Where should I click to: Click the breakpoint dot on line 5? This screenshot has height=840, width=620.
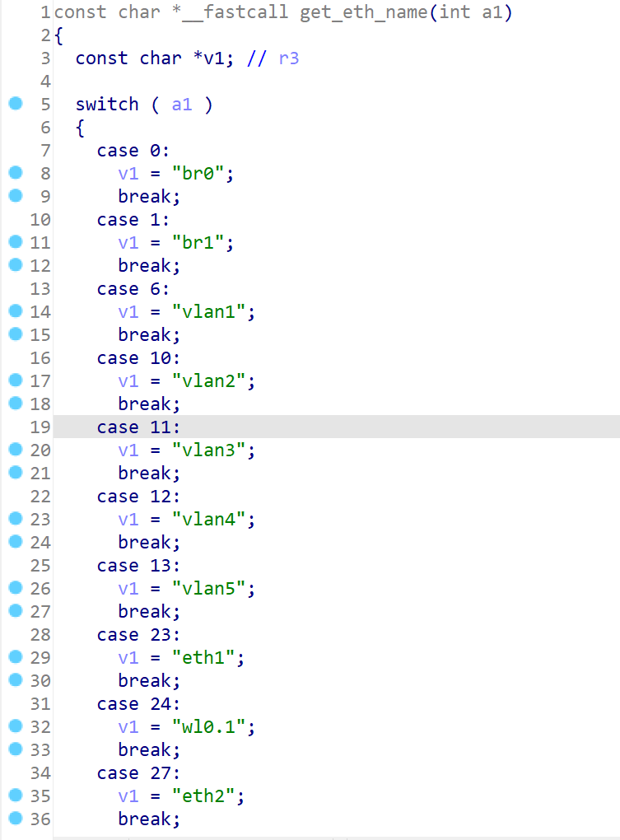click(15, 104)
